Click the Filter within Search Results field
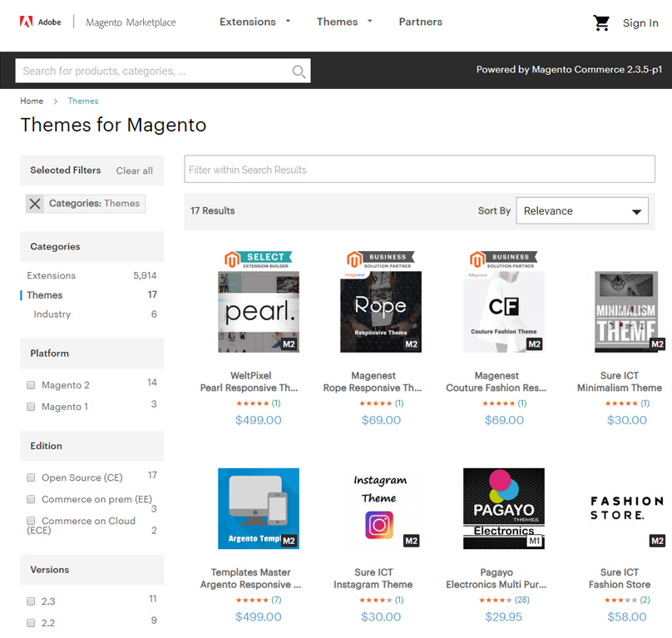Screen dimensions: 672x638 tap(419, 170)
